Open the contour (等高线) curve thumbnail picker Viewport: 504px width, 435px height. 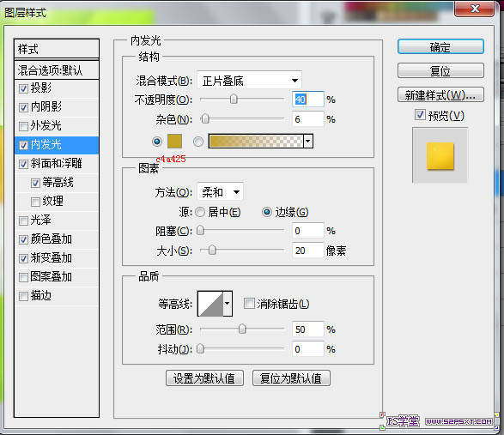pos(210,304)
